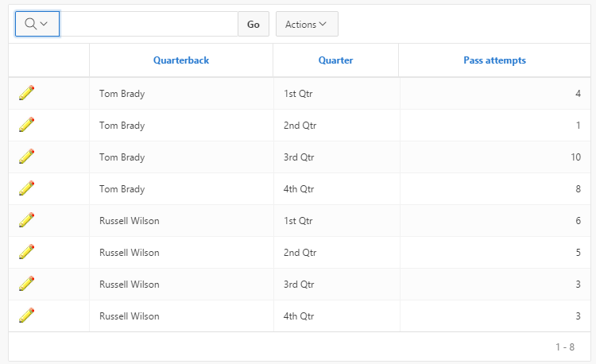Edit Russell Wilson 1st Qtr row pencil
The width and height of the screenshot is (596, 364).
point(26,220)
